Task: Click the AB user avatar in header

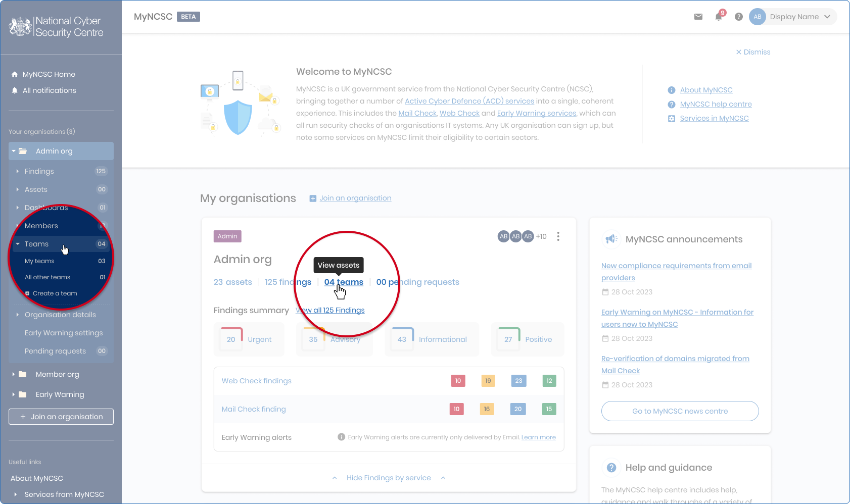Action: (x=758, y=17)
